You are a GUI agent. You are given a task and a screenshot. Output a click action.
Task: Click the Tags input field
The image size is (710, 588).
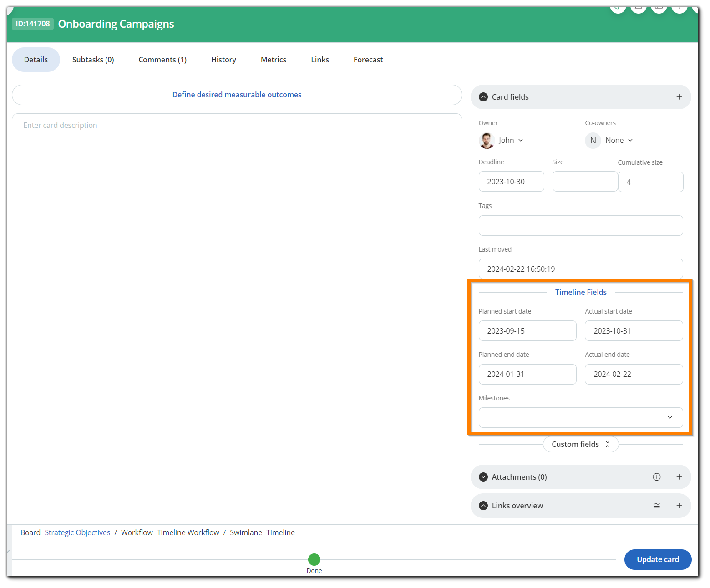coord(580,225)
